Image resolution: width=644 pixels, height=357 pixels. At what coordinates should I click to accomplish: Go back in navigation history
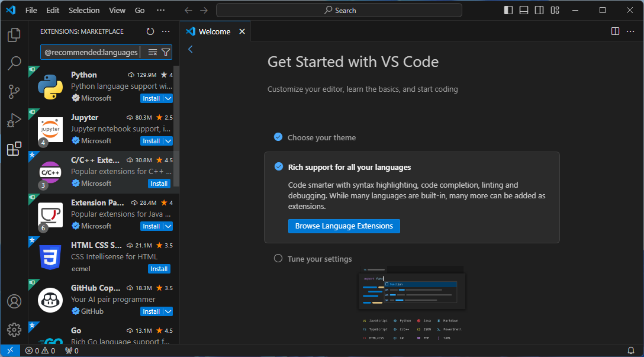coord(188,10)
